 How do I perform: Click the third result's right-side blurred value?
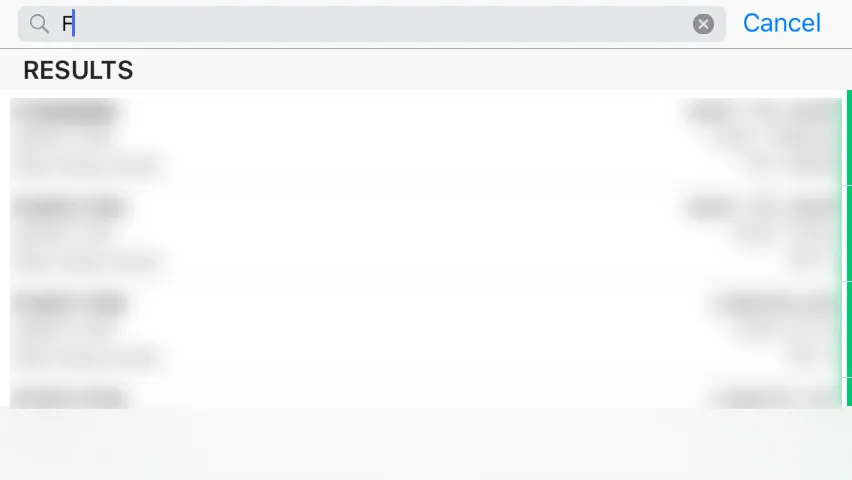(x=774, y=304)
